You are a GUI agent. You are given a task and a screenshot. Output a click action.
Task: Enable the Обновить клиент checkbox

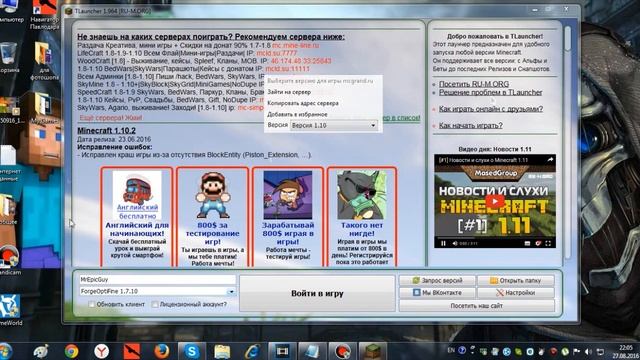[91, 304]
